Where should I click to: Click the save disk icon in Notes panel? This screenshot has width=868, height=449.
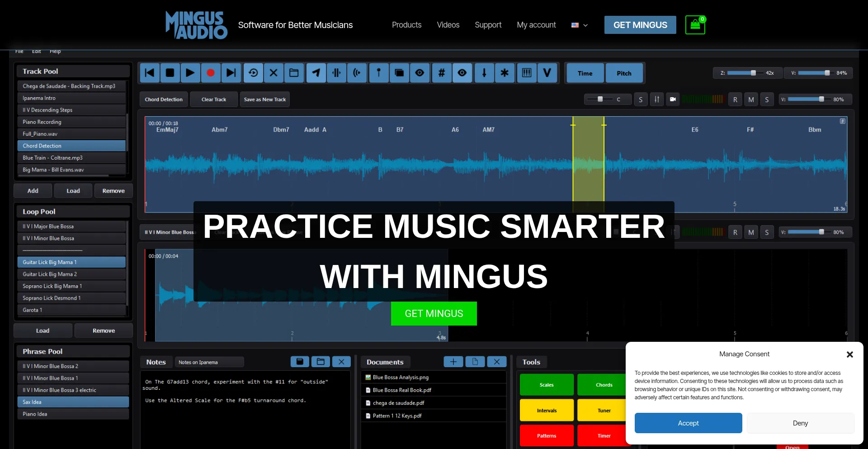click(300, 362)
